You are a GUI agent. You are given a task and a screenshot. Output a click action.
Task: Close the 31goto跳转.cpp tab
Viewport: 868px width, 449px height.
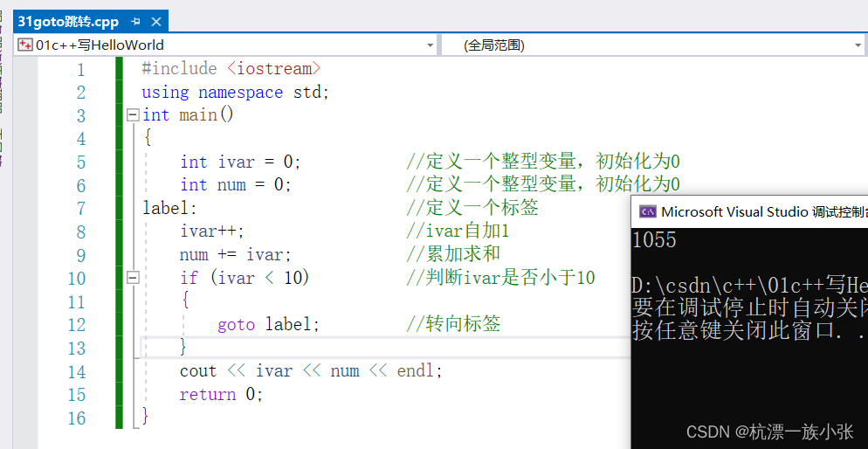[156, 22]
